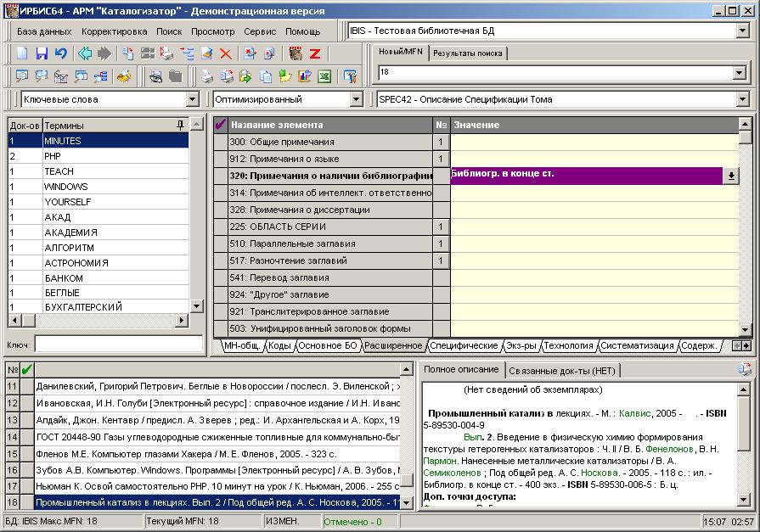Click the Ключ input field
Viewport: 760px width, 532px height.
[x=119, y=344]
